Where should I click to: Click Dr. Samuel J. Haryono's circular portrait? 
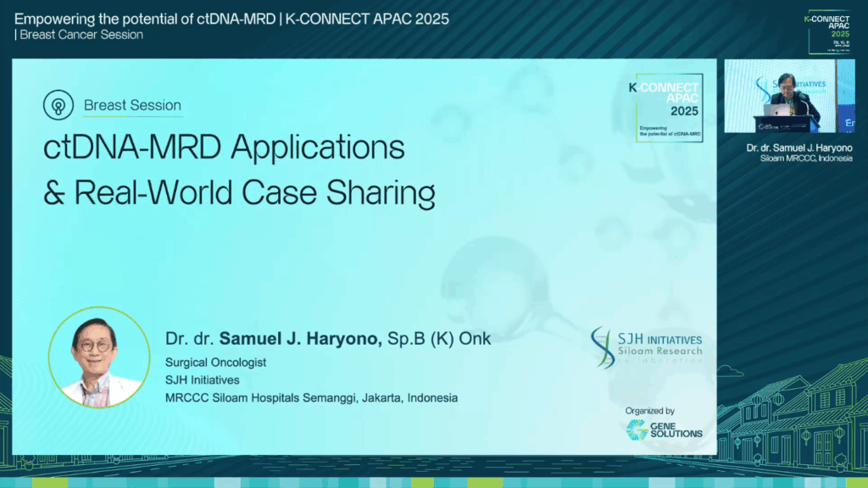tap(99, 358)
